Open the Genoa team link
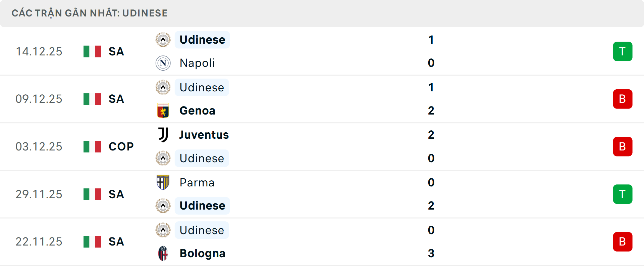The image size is (644, 266). (x=197, y=110)
